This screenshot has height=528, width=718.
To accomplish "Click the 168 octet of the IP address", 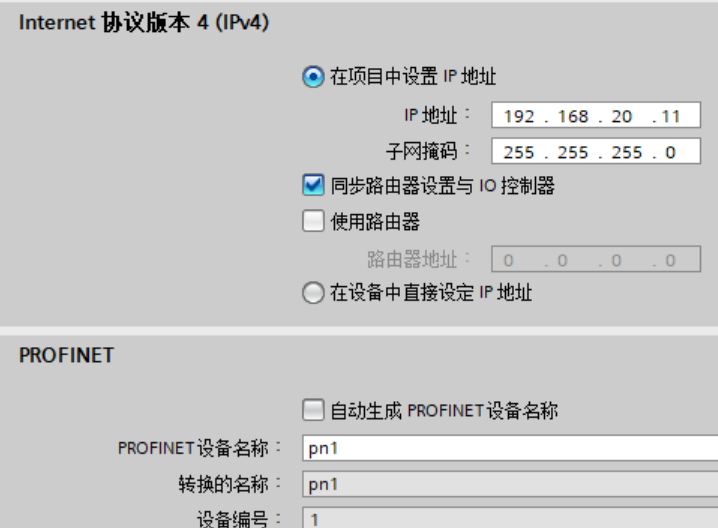I will [x=573, y=116].
